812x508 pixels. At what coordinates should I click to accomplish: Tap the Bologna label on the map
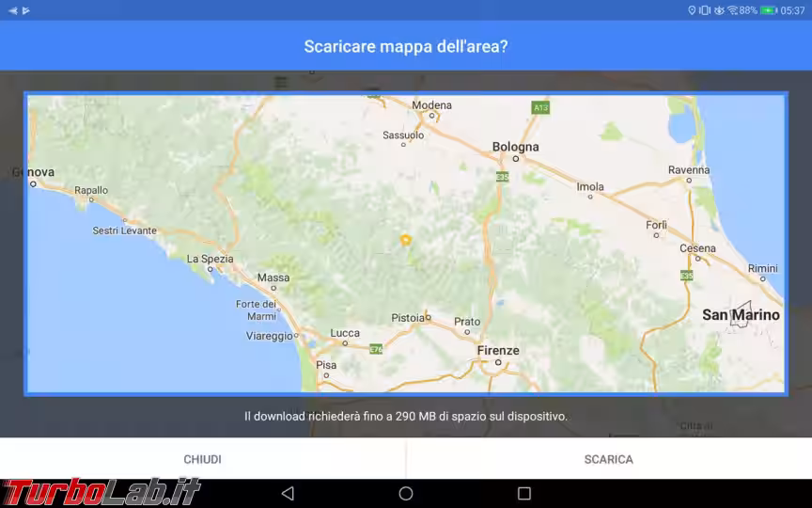[x=515, y=147]
